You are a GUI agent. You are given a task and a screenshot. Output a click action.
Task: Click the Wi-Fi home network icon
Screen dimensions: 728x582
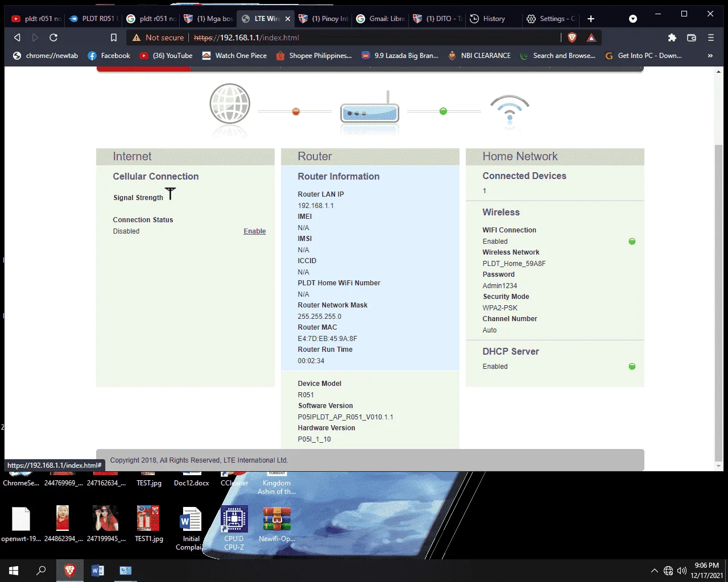coord(510,110)
